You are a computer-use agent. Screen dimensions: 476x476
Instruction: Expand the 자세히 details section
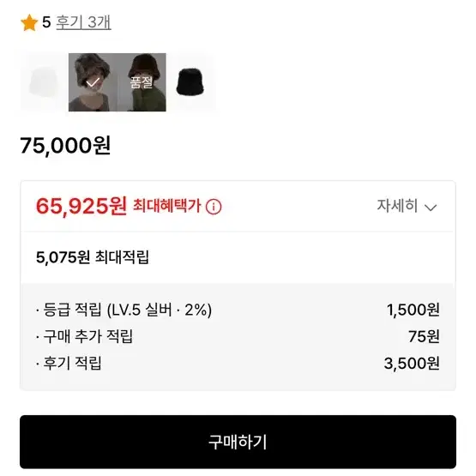click(407, 206)
